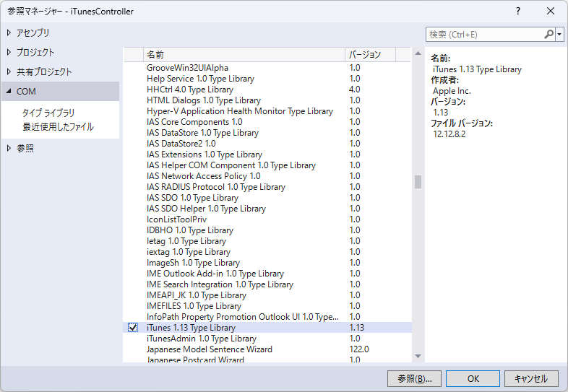Collapse the COM category

click(x=9, y=92)
